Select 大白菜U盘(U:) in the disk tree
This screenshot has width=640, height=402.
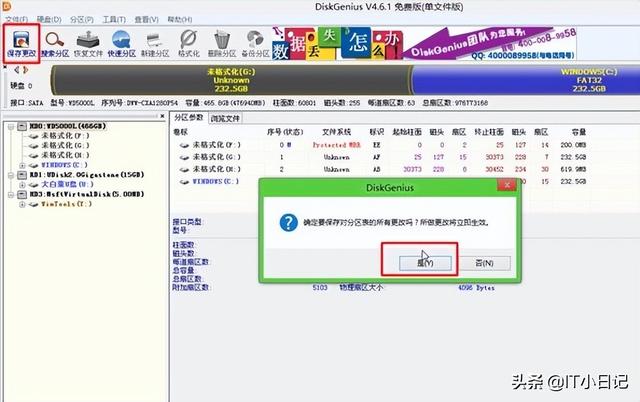[67, 184]
